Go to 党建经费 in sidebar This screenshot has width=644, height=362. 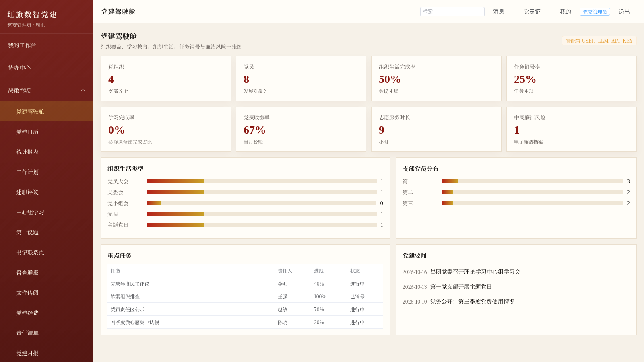(x=47, y=313)
